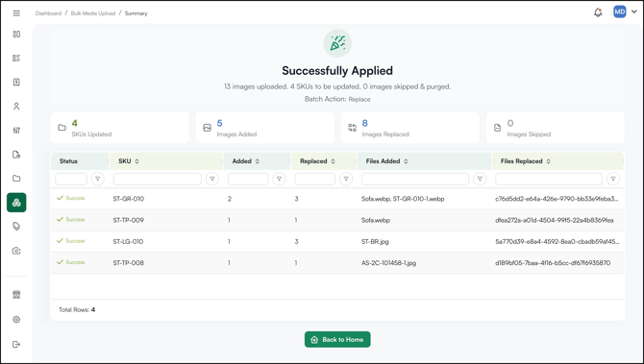Open the notifications bell
Viewport: 644px width, 364px height.
click(x=598, y=12)
